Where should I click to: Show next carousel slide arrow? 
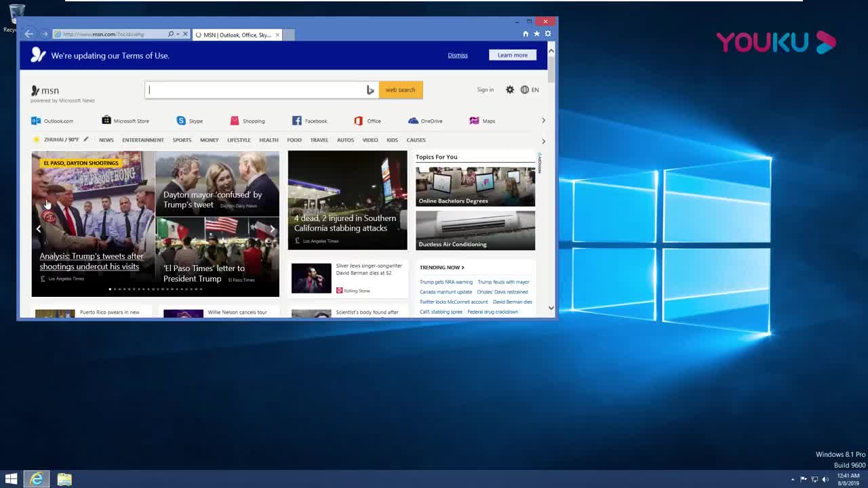click(272, 229)
